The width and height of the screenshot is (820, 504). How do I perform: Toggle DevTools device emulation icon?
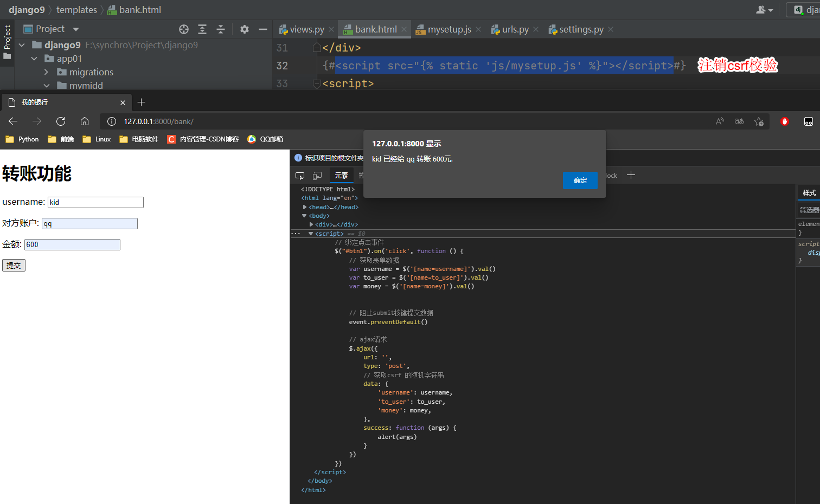tap(317, 176)
